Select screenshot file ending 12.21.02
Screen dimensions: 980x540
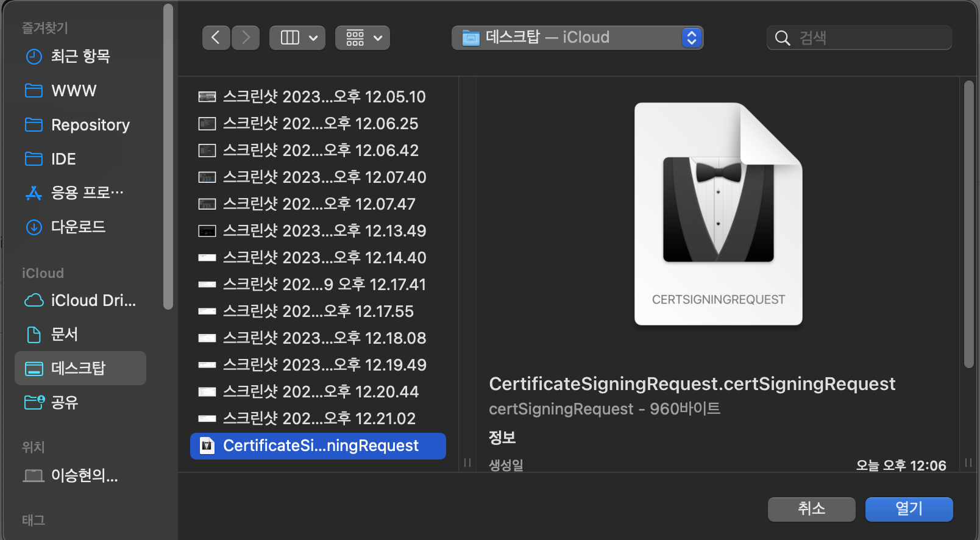click(x=318, y=419)
